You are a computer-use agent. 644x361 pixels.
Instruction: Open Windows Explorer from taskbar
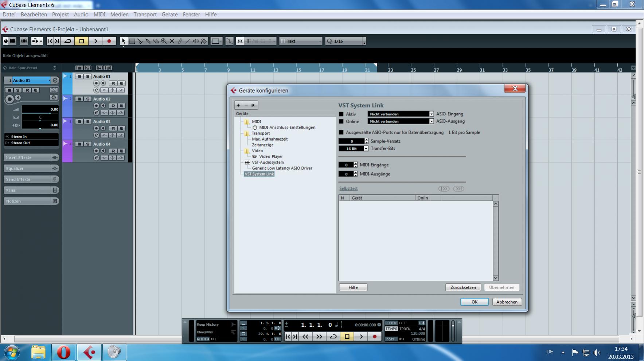38,352
